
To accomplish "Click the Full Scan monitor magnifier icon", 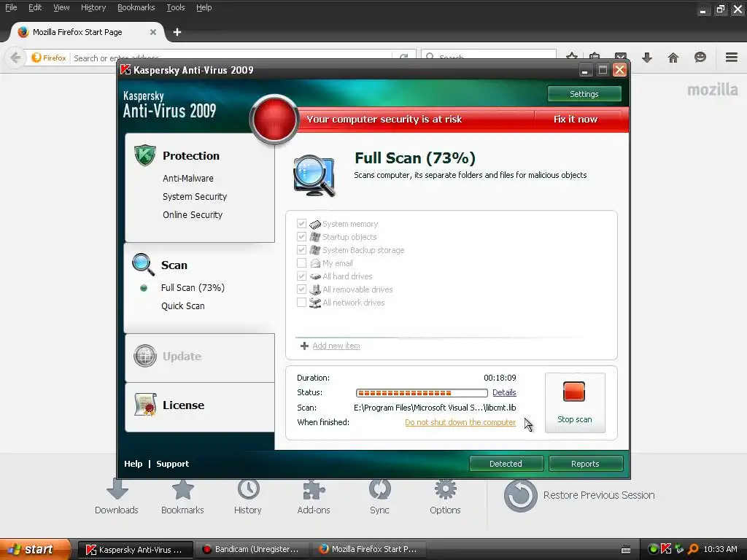I will tap(314, 175).
